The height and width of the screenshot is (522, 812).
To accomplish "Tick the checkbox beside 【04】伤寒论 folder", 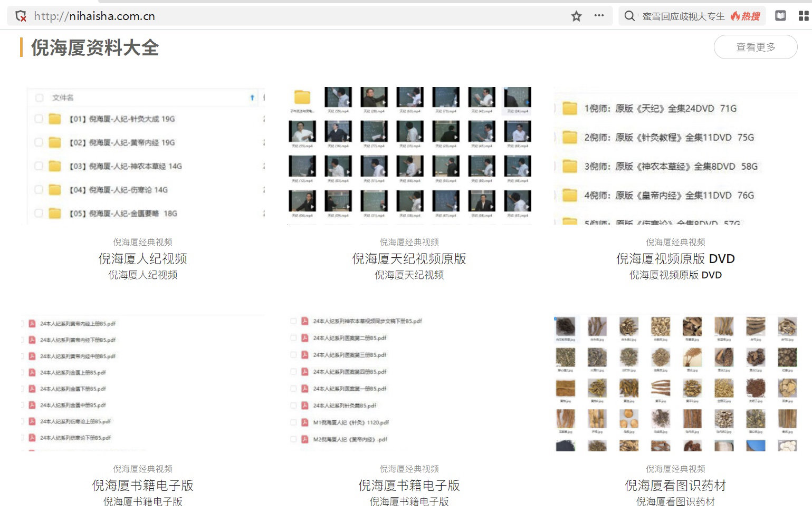I will 39,190.
